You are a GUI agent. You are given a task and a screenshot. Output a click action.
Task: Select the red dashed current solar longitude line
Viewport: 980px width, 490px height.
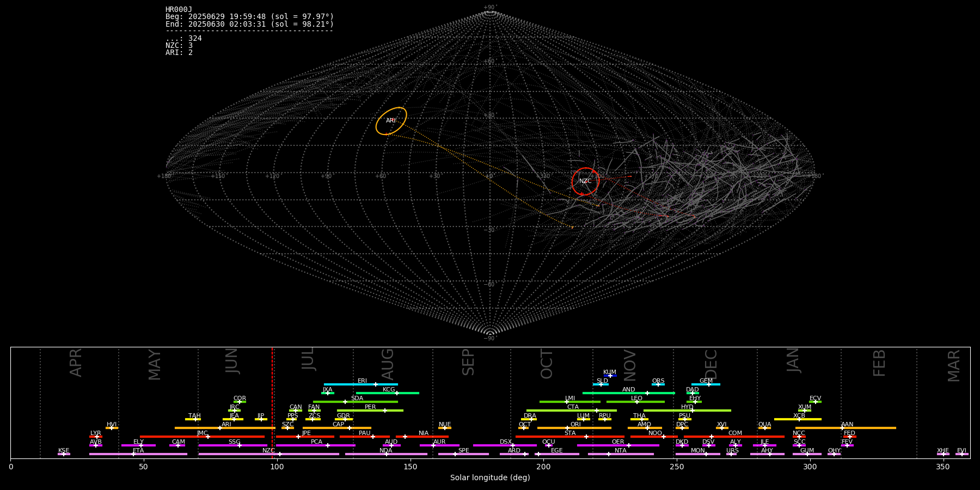point(272,403)
